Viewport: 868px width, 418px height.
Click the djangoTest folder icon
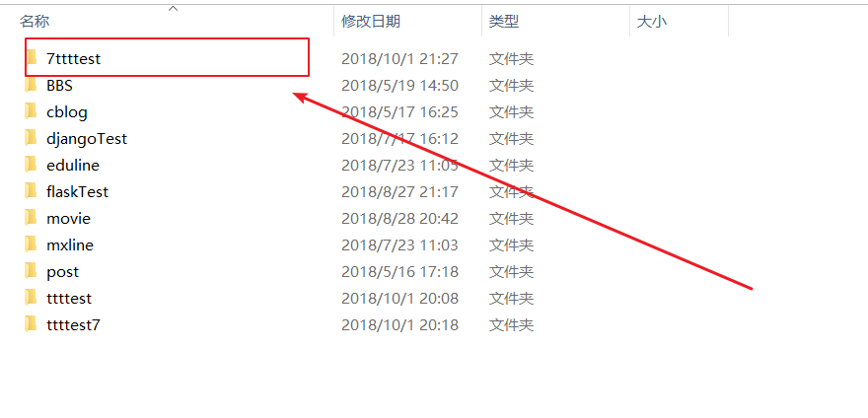[x=32, y=138]
